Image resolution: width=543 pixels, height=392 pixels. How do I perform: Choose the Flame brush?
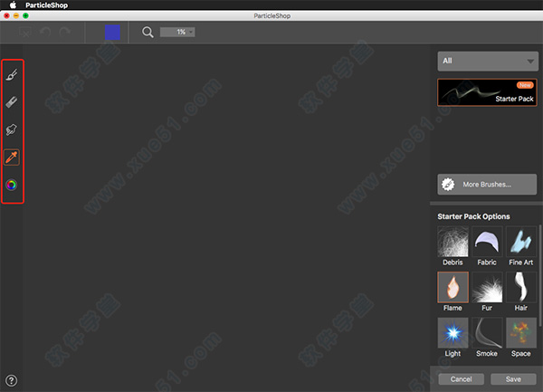pos(452,292)
